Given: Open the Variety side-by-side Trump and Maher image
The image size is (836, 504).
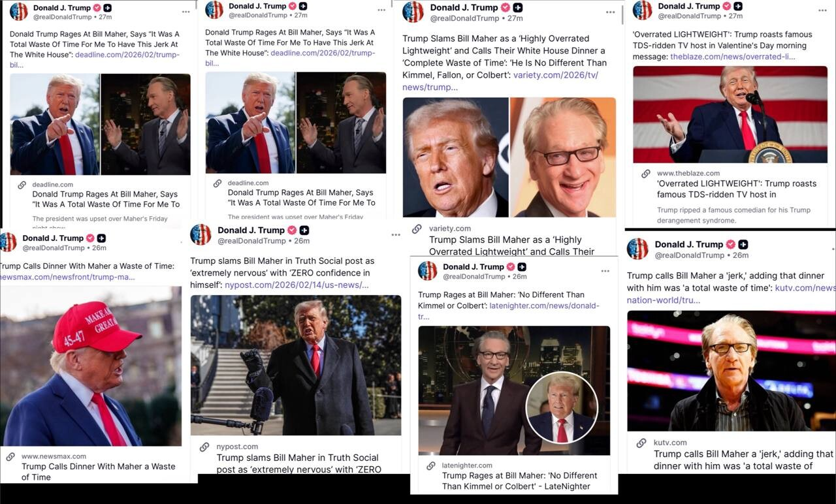Looking at the screenshot, I should coord(509,157).
